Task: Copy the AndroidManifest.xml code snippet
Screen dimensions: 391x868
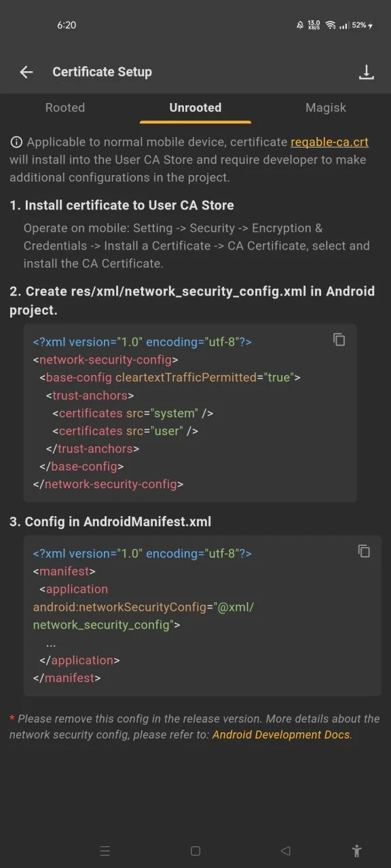Action: [365, 551]
